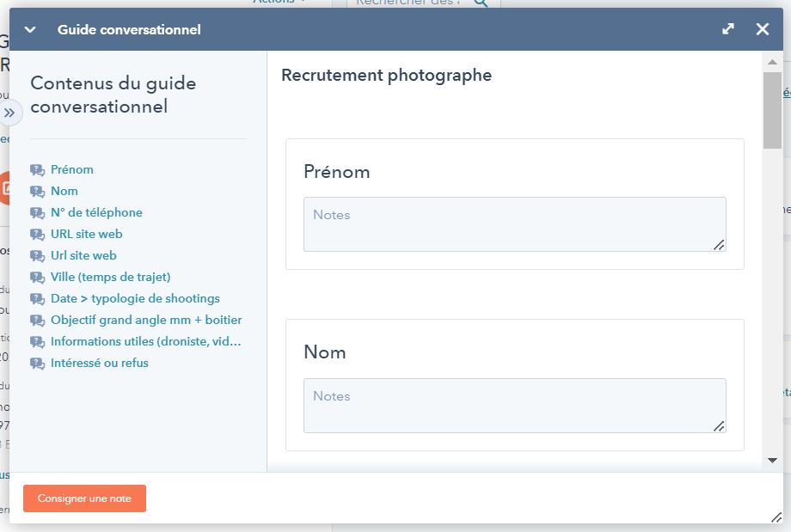Click the icon beside URL site web
The image size is (791, 532).
click(37, 235)
